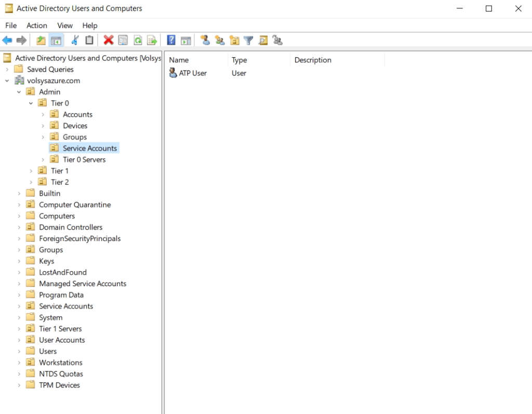Click the Export list icon
Screen dimensions: 532x414
tap(152, 40)
